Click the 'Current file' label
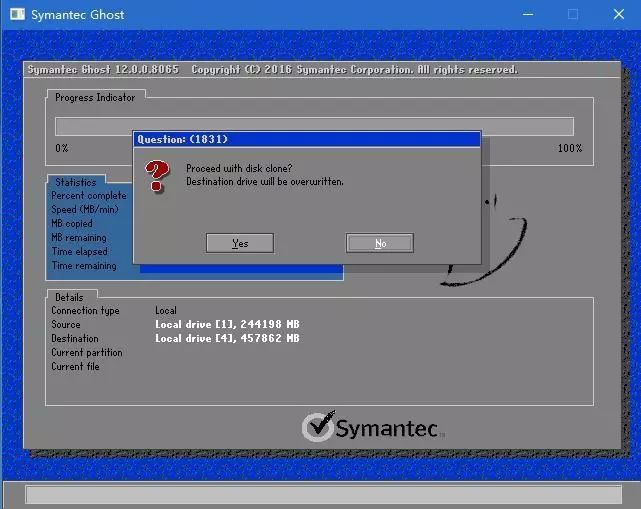The height and width of the screenshot is (509, 641). [75, 366]
